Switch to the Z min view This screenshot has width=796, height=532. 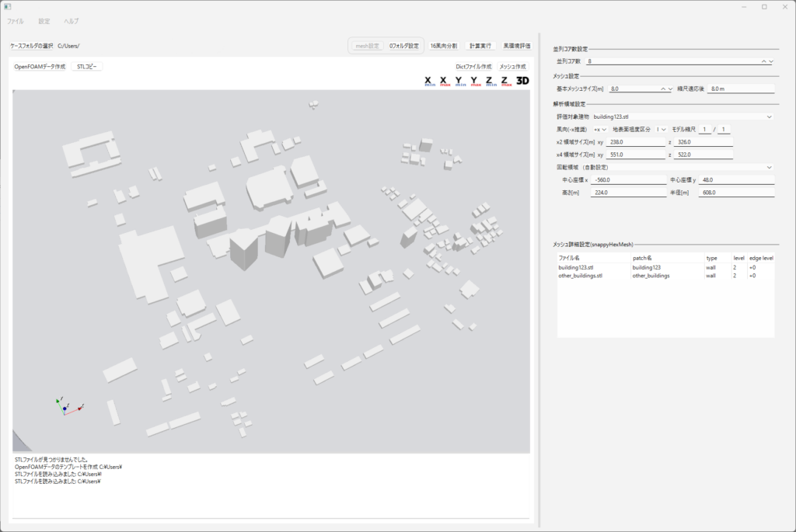point(491,81)
